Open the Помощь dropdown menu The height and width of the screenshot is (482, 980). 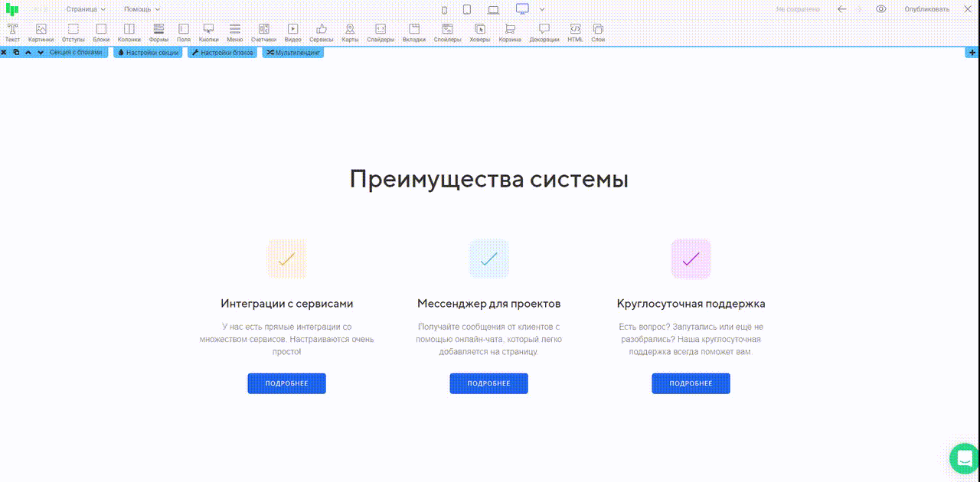coord(142,9)
